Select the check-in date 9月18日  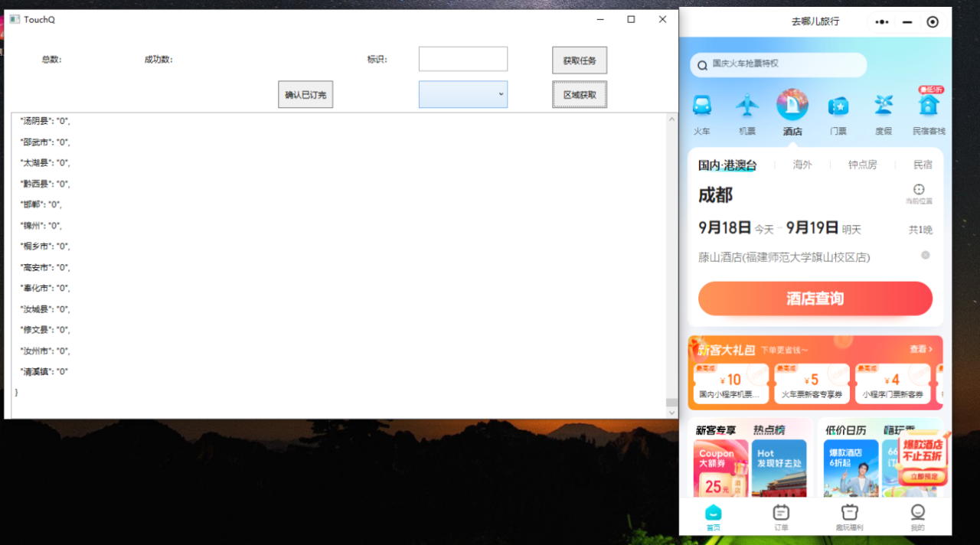point(724,228)
